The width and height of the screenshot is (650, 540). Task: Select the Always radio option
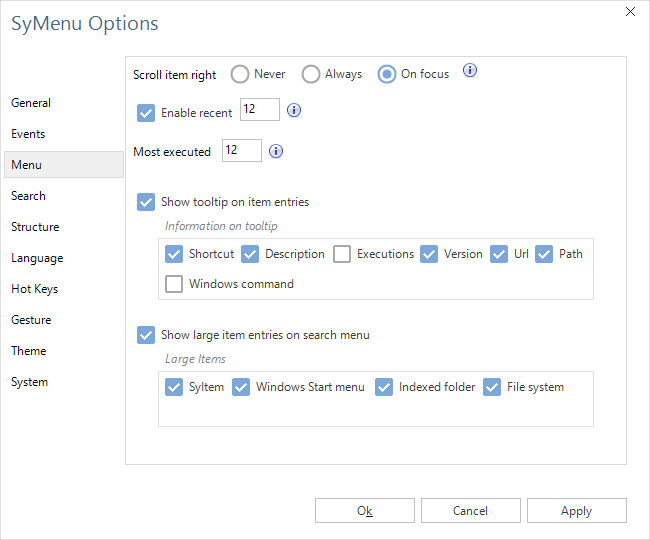point(310,74)
